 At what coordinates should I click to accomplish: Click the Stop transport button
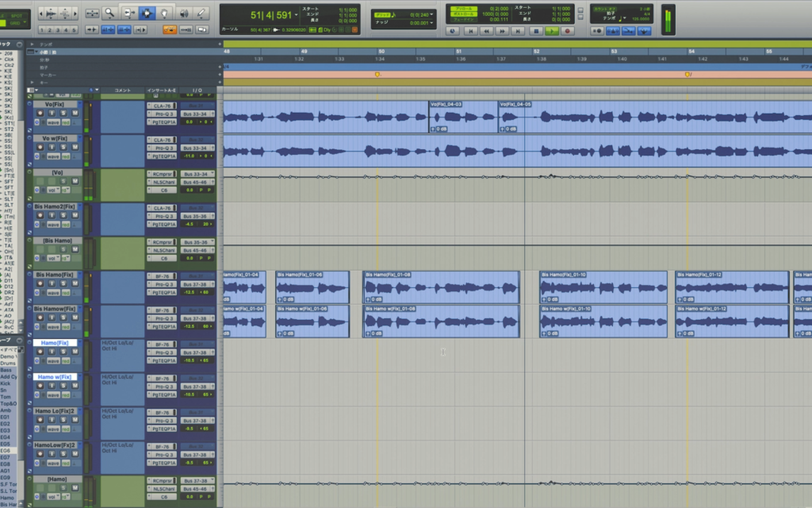(536, 31)
